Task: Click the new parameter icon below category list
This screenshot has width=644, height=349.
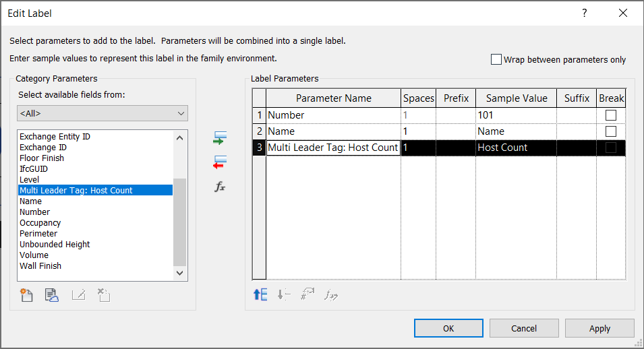Action: point(27,294)
